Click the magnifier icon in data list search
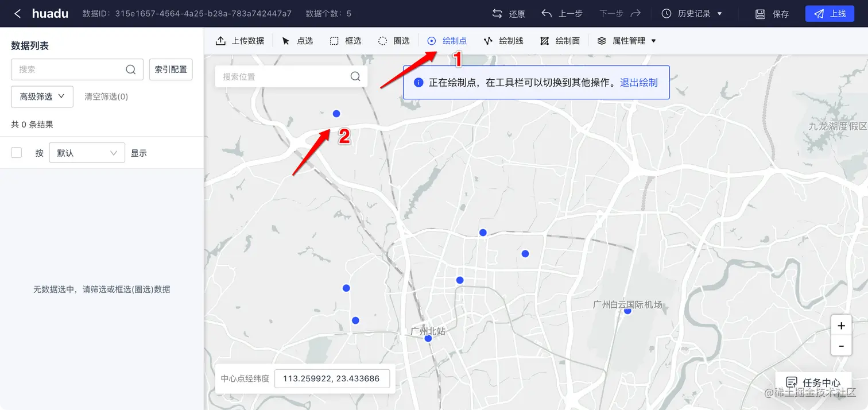 (x=131, y=69)
